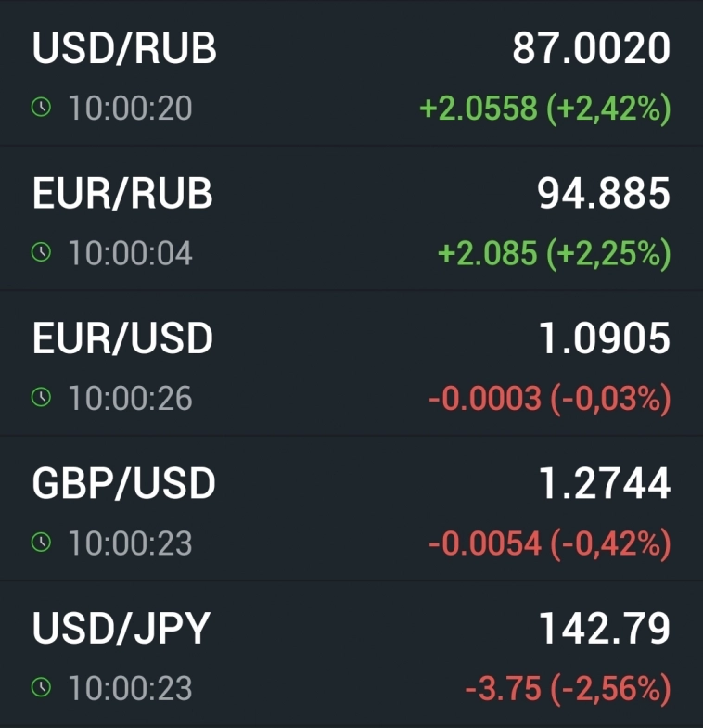This screenshot has width=703, height=728.
Task: Click the clock icon in USD/JPY row
Action: coord(41,687)
